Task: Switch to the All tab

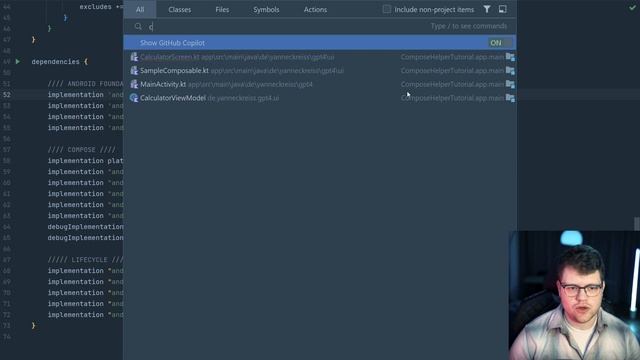Action: (x=140, y=9)
